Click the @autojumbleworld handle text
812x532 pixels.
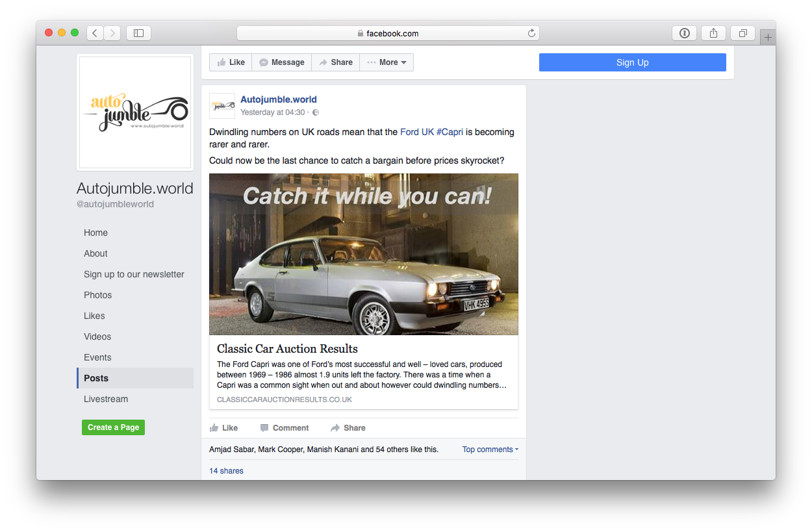tap(116, 204)
